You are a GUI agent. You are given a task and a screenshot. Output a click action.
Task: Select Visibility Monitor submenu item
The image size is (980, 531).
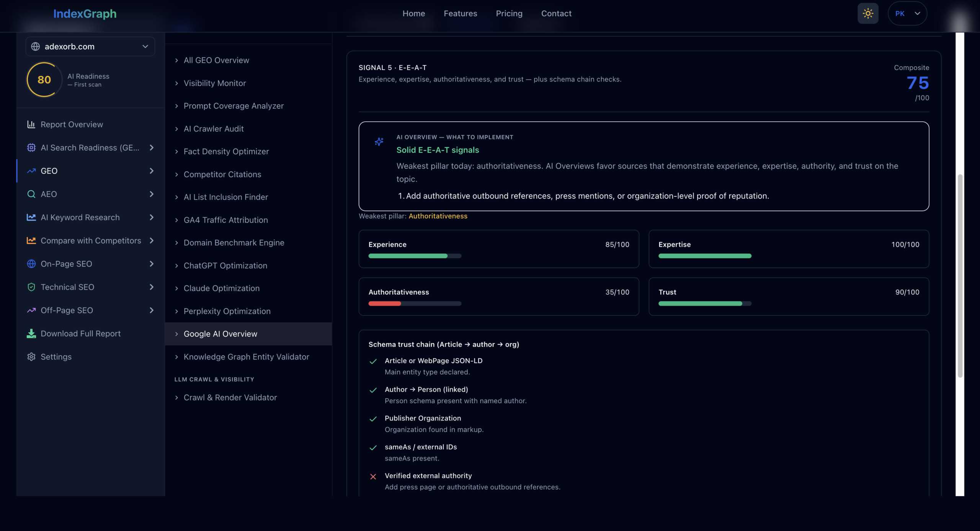click(x=248, y=83)
